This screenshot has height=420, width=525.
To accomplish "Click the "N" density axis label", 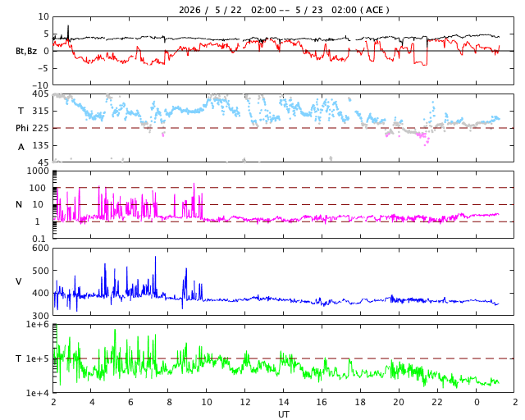I will [x=19, y=204].
